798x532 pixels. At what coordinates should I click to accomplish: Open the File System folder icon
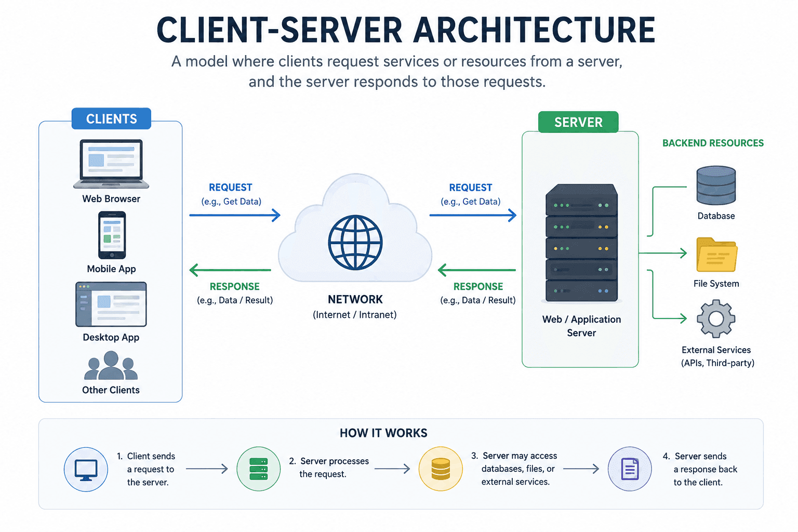click(716, 255)
